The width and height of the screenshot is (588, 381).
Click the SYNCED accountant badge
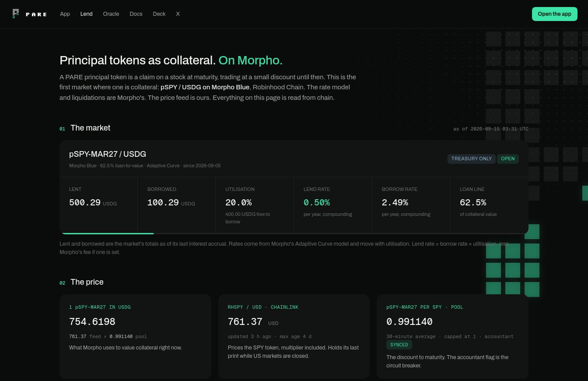coord(399,345)
